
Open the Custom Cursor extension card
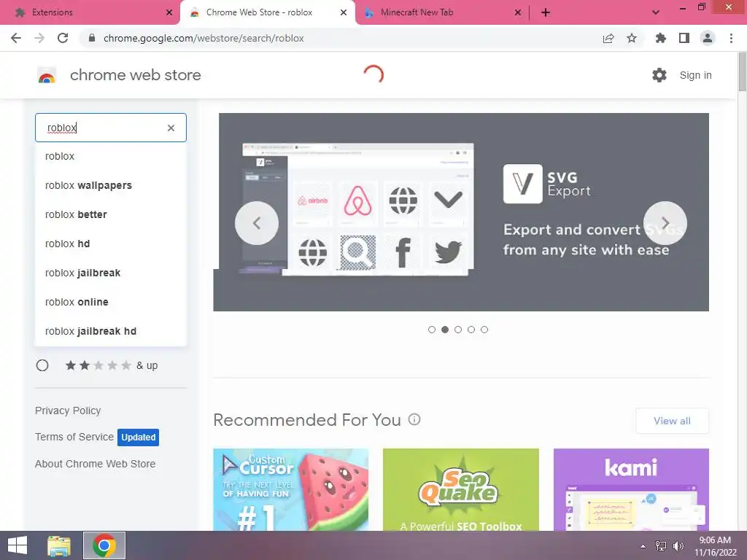click(290, 489)
